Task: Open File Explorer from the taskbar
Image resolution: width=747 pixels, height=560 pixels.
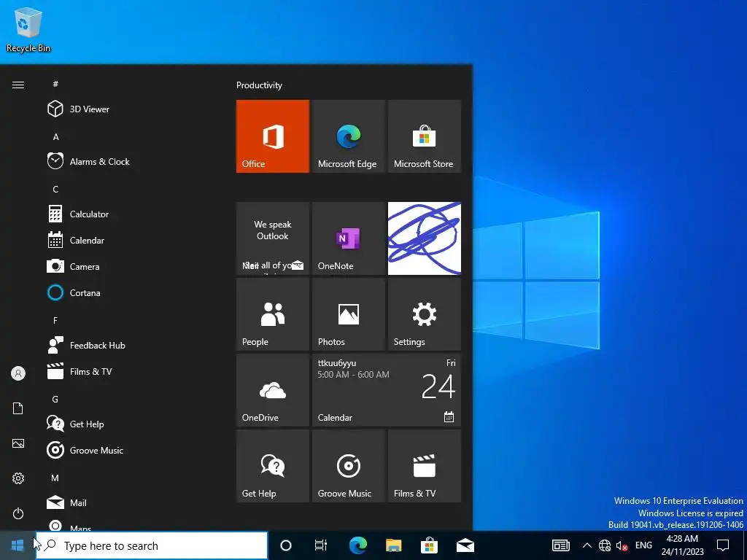Action: tap(393, 545)
